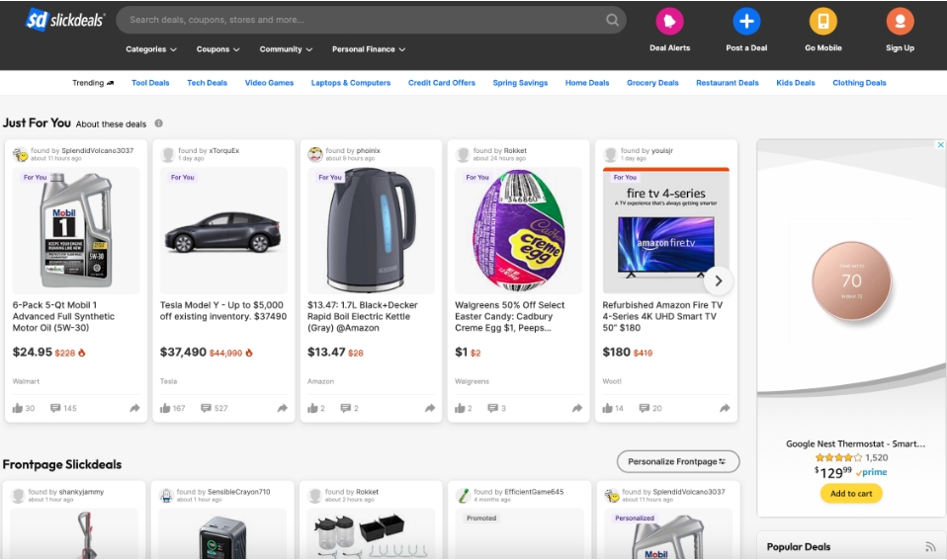Click username shankyjammy in Frontpage deals
Image resolution: width=947 pixels, height=560 pixels.
pyautogui.click(x=81, y=492)
